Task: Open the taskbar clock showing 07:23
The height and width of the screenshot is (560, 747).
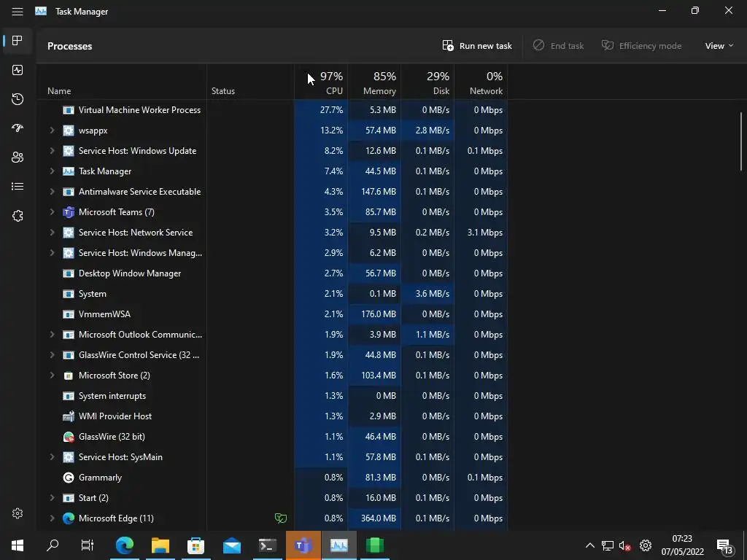Action: click(x=682, y=545)
